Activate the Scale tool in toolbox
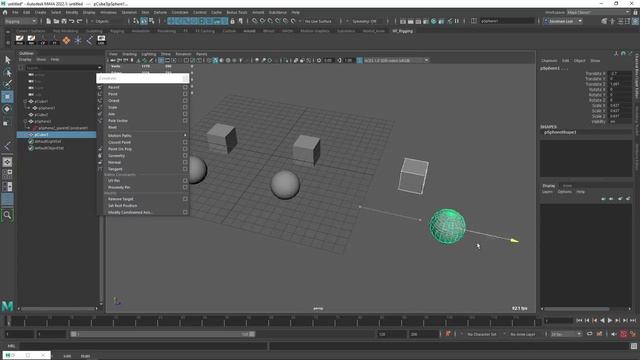The width and height of the screenshot is (640, 360). [x=7, y=123]
